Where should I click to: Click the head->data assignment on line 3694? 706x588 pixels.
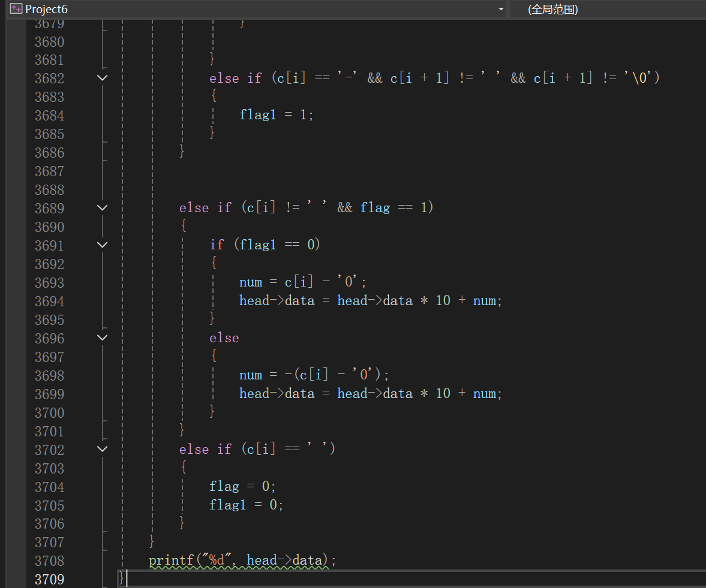tap(370, 300)
